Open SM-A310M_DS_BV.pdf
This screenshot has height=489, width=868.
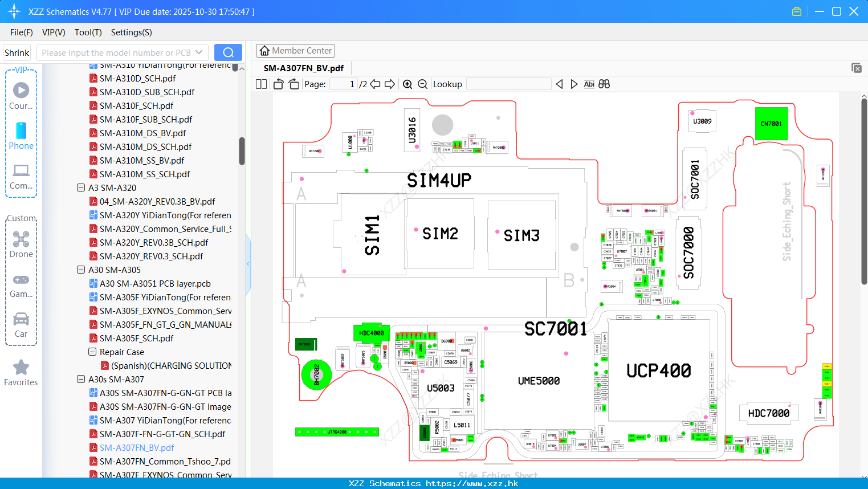click(x=142, y=133)
